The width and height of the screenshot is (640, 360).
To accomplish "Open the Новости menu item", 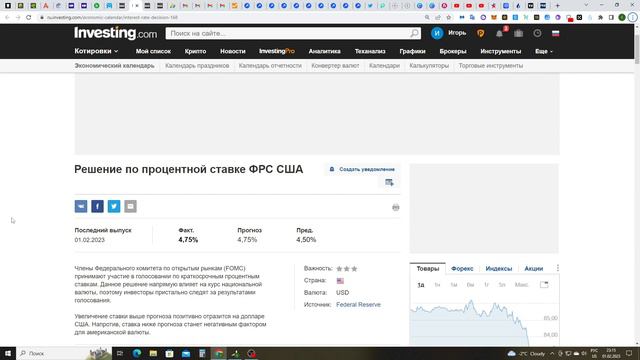I will click(233, 51).
